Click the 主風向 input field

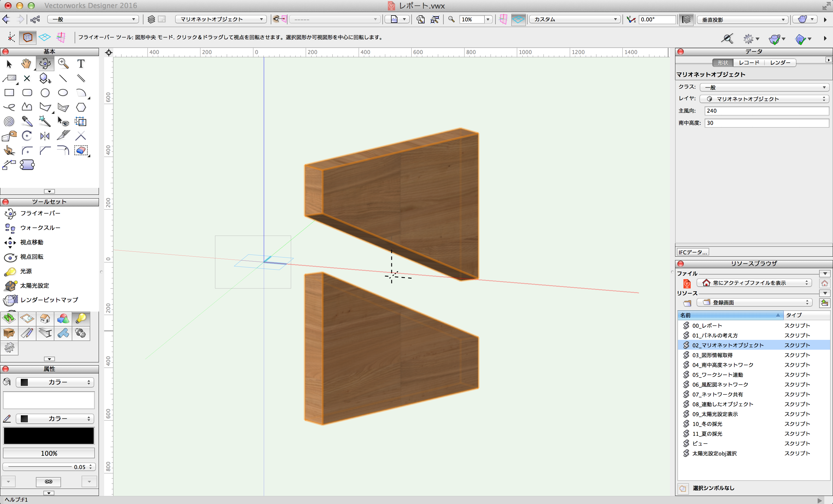[x=766, y=110]
